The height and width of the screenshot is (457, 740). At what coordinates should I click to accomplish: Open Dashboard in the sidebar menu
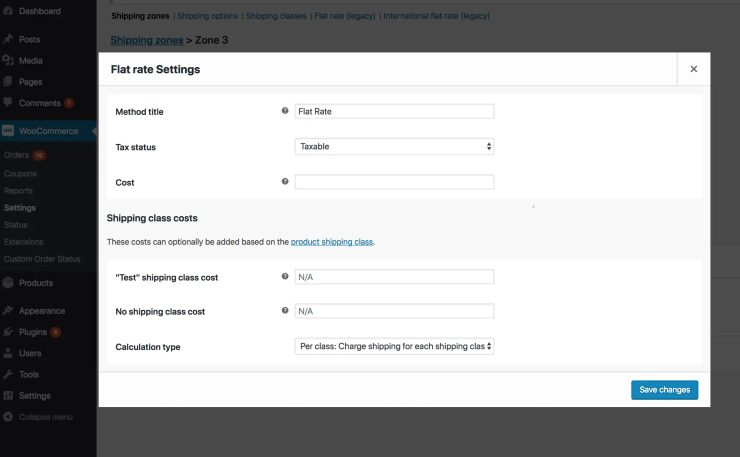coord(40,11)
